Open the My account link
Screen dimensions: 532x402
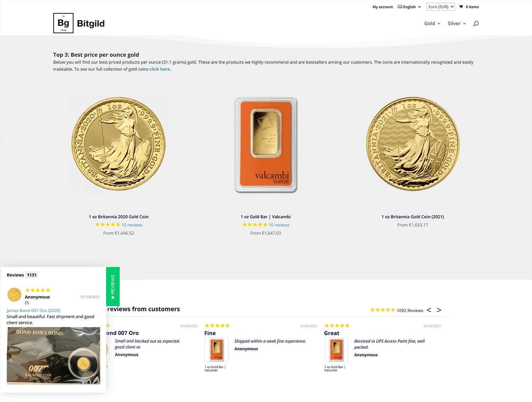[x=383, y=7]
